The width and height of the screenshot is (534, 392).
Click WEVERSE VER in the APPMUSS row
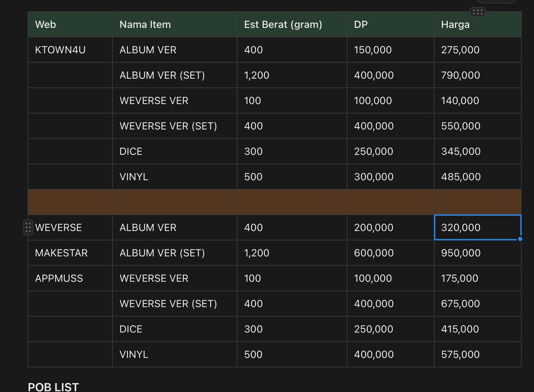point(175,278)
